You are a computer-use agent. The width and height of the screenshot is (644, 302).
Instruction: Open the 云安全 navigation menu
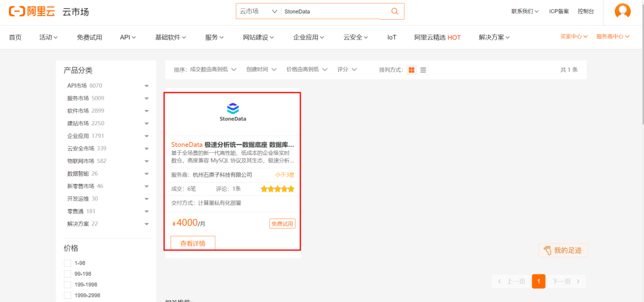pos(355,38)
